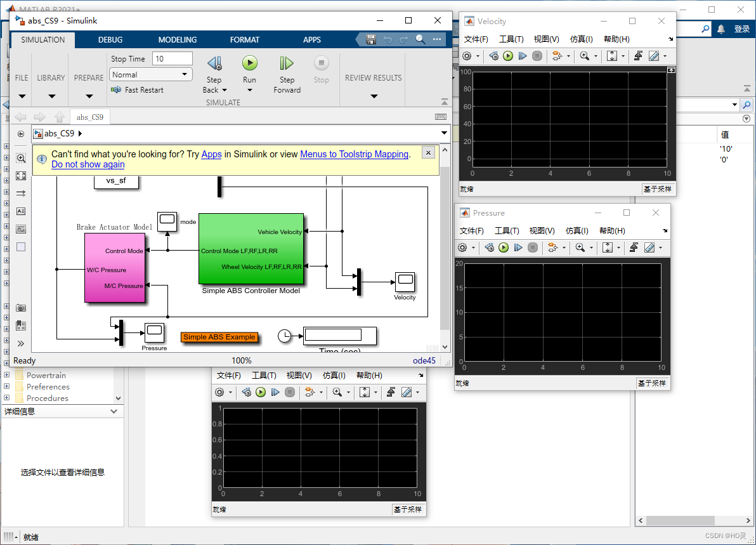
Task: Click the Screenshot camera palette icon
Action: coord(21,308)
